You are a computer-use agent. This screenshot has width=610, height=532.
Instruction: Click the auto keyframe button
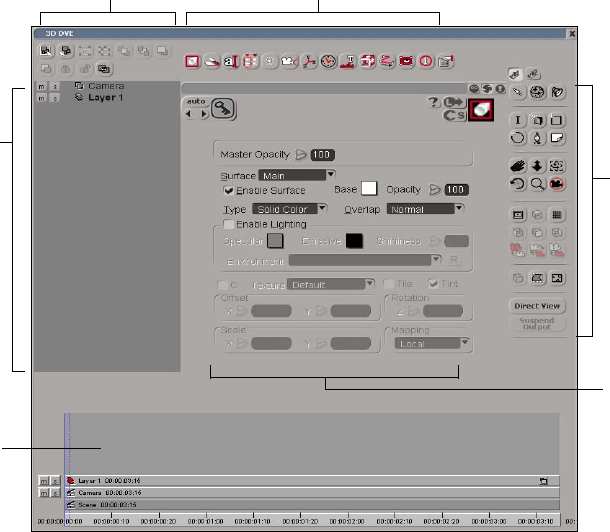click(196, 102)
